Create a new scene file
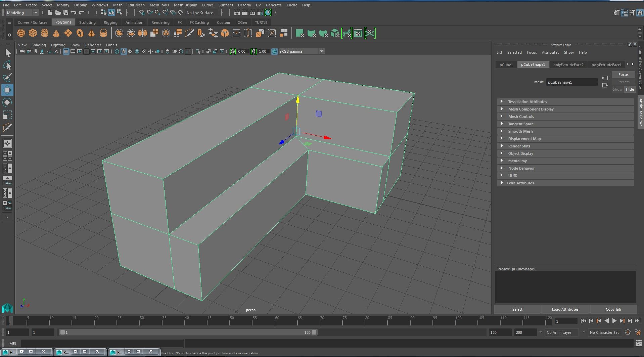The image size is (644, 357). pyautogui.click(x=50, y=13)
